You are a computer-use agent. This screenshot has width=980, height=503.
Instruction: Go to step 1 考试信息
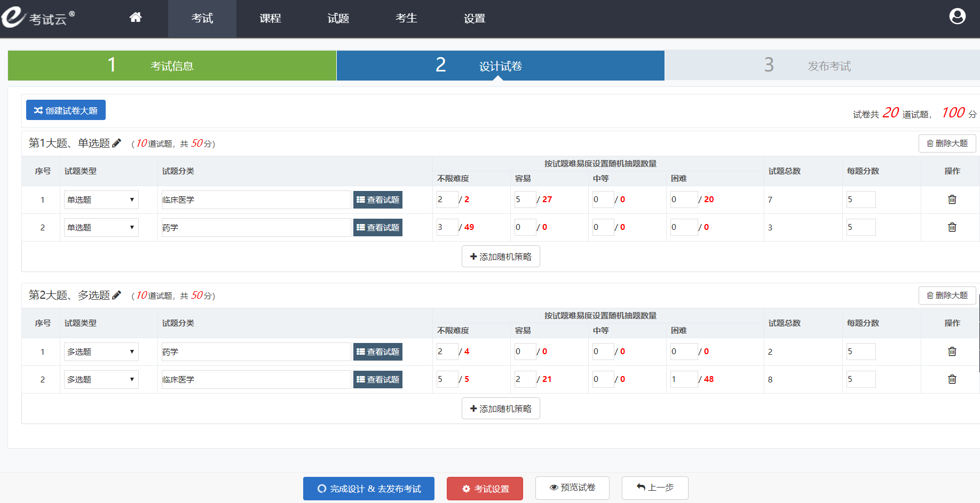coord(172,66)
